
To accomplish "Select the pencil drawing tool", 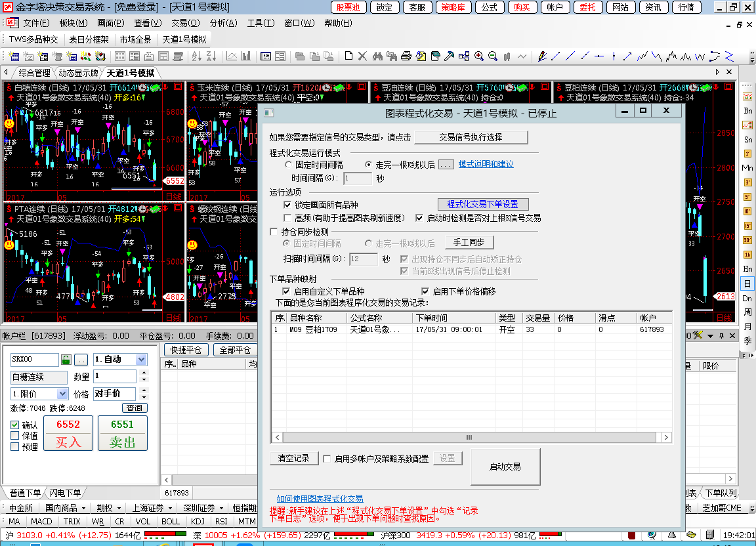I will [543, 56].
